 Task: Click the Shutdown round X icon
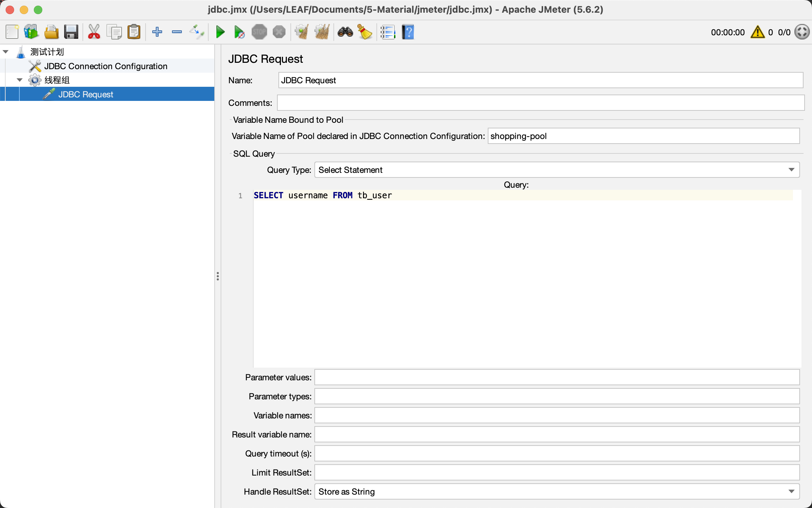[x=279, y=32]
